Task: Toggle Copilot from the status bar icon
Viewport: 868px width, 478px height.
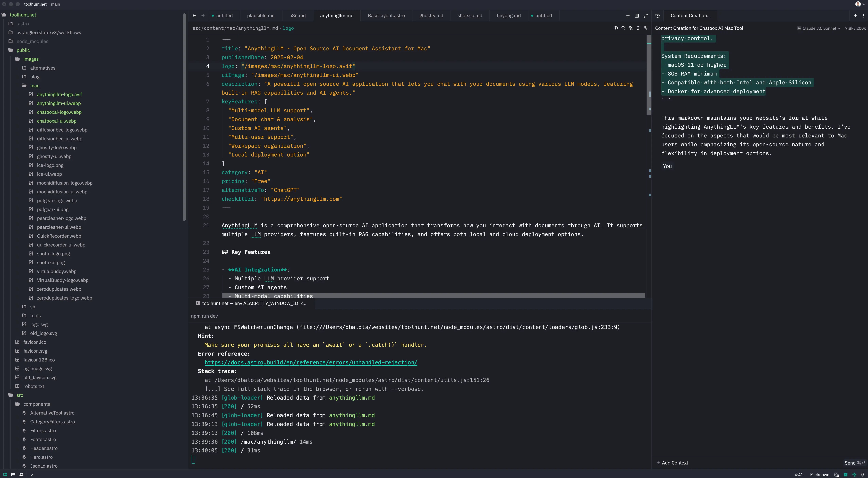Action: [836, 475]
